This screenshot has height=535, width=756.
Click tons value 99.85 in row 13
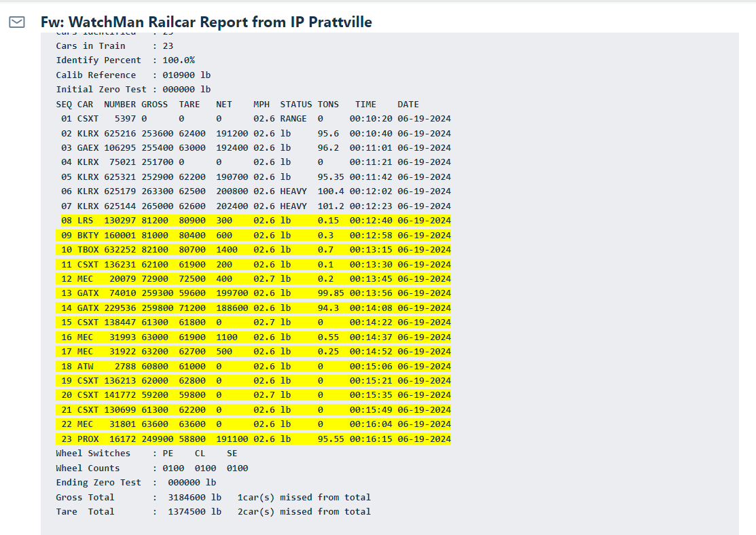click(x=331, y=293)
